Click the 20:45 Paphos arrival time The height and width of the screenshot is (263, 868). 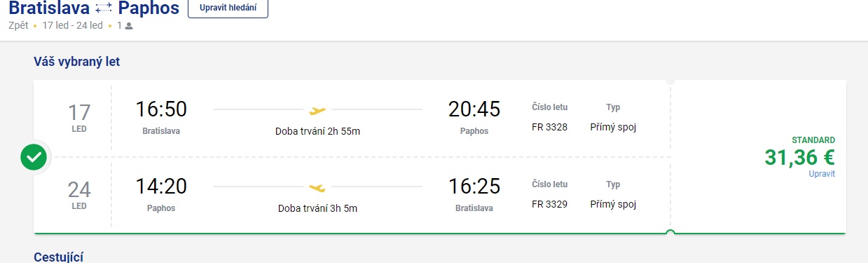point(474,109)
